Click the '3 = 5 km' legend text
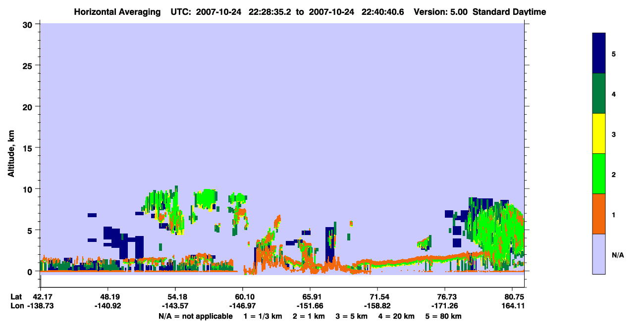This screenshot has height=330, width=644. click(x=351, y=316)
